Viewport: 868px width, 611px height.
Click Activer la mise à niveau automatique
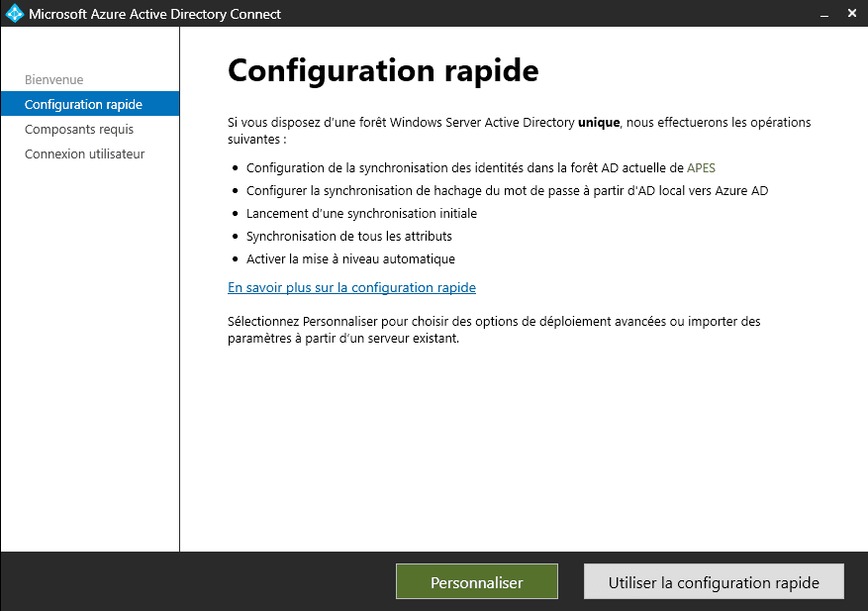tap(350, 258)
